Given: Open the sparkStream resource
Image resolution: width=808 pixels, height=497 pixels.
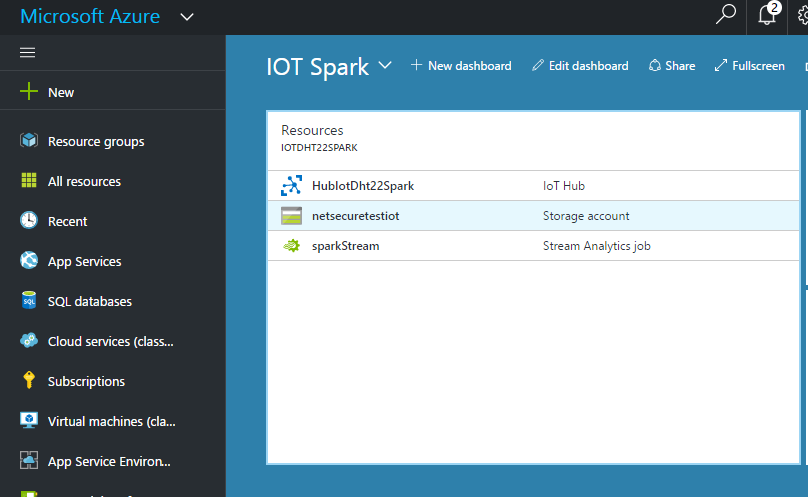Looking at the screenshot, I should pos(345,246).
